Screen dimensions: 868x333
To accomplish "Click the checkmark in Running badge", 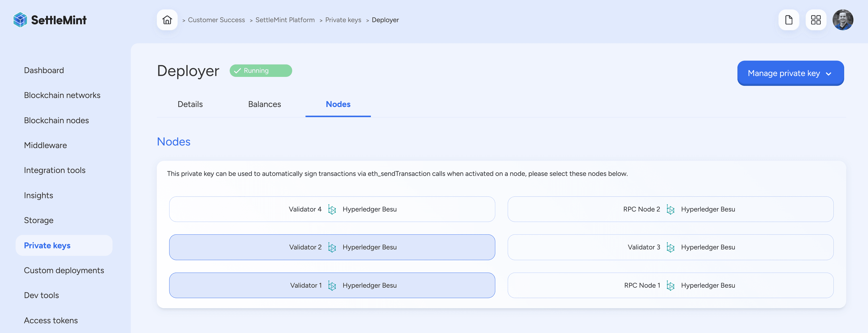I will click(x=238, y=71).
